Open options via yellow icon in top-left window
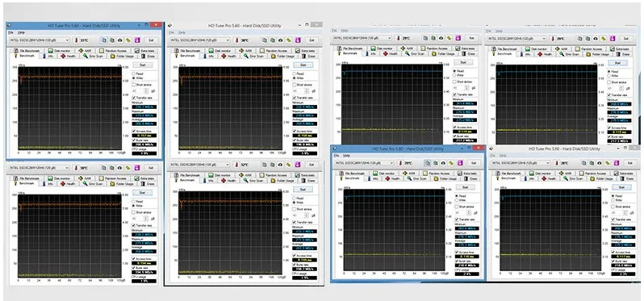644x301 pixels. coord(128,40)
